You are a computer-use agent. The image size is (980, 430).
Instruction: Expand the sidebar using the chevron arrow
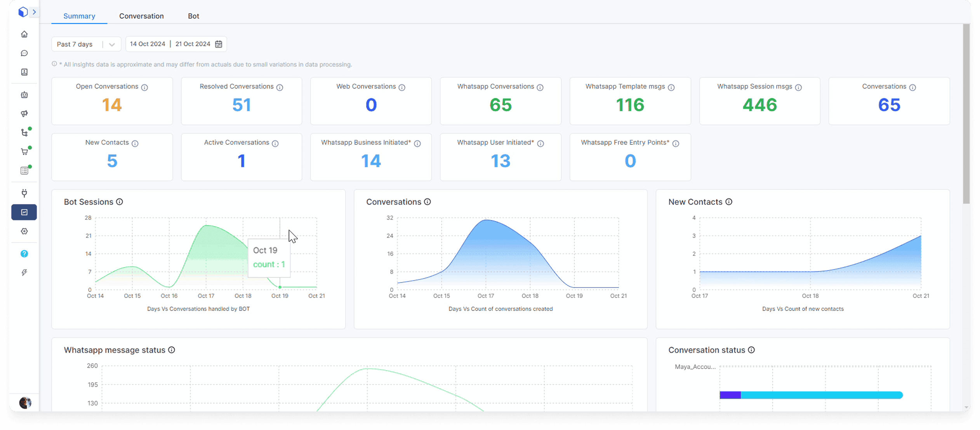pyautogui.click(x=34, y=12)
